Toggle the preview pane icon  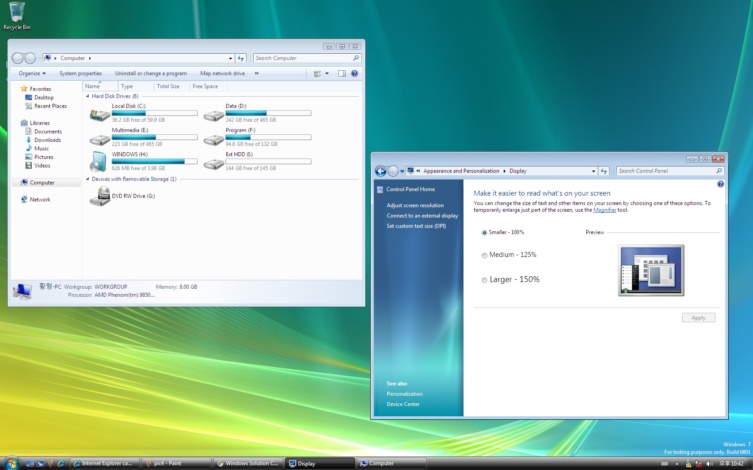tap(342, 73)
